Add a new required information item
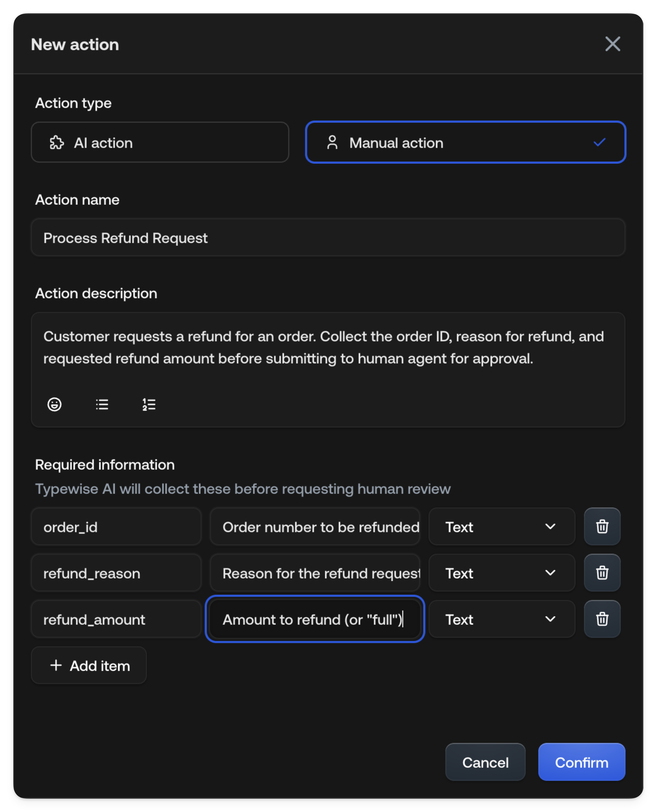Screen dimensions: 657x812 pos(89,665)
